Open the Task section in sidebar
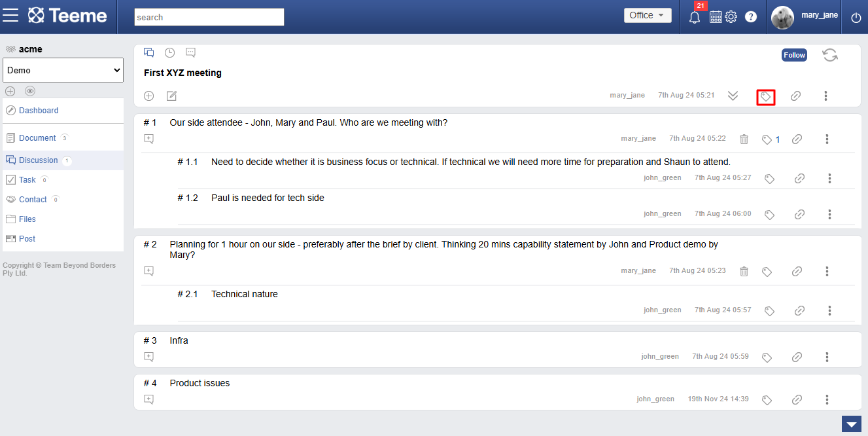 (27, 179)
